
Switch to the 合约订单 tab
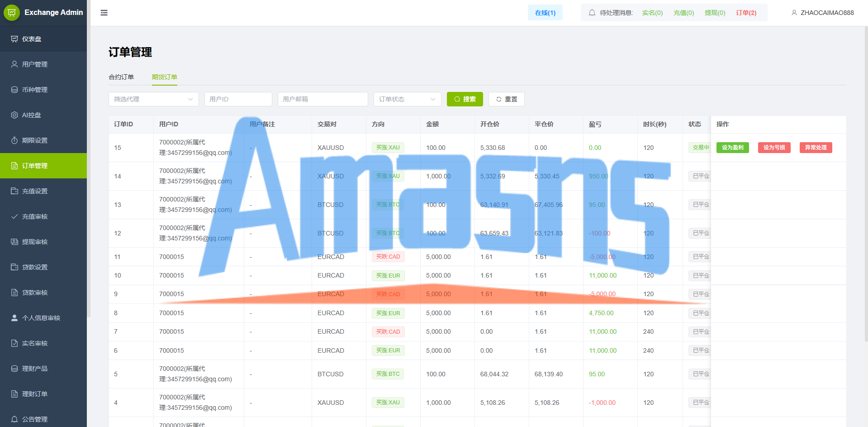pos(121,77)
